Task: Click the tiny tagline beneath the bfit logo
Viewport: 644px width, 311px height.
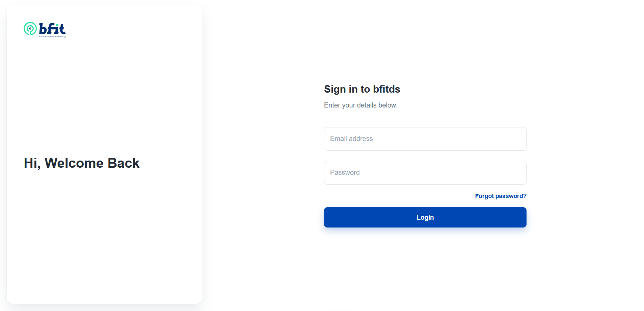Action: click(x=52, y=37)
